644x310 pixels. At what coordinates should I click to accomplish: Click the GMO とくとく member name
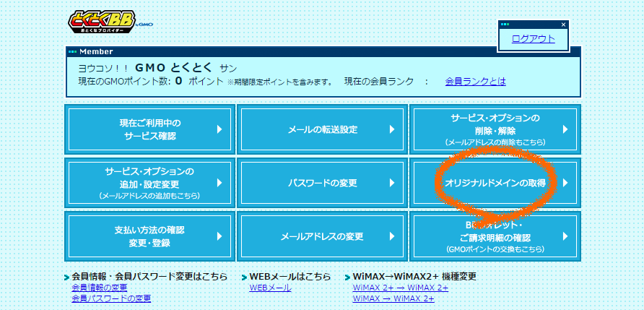pyautogui.click(x=173, y=68)
